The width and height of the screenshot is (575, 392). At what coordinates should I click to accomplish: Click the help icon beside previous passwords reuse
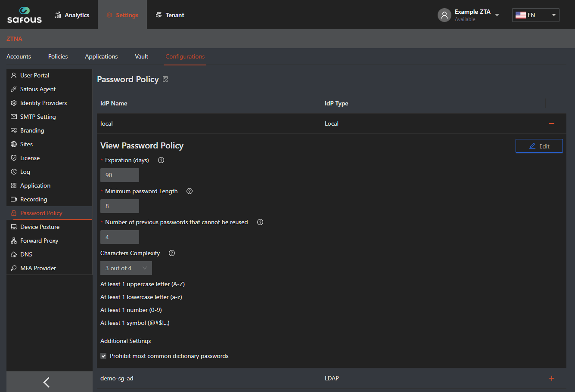click(260, 222)
